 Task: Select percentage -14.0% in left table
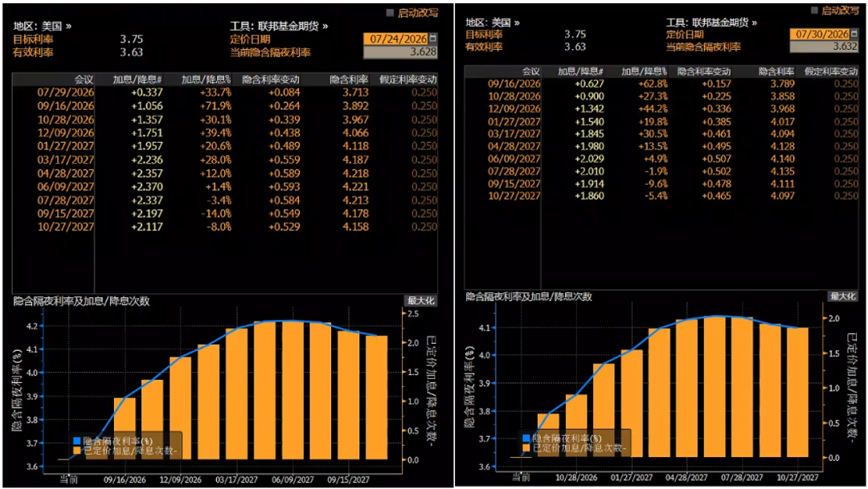216,214
